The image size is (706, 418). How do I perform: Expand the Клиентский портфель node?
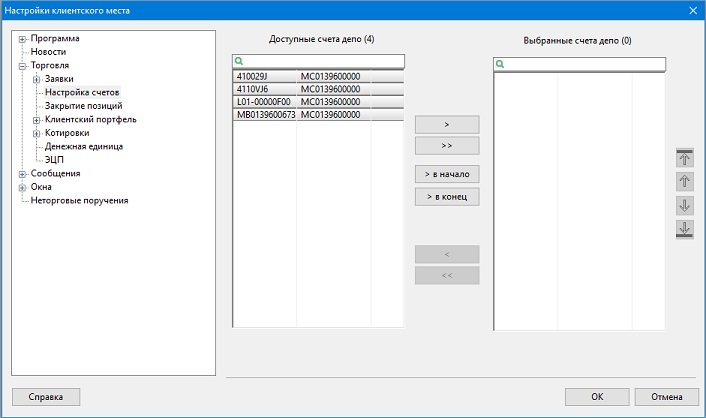click(36, 120)
